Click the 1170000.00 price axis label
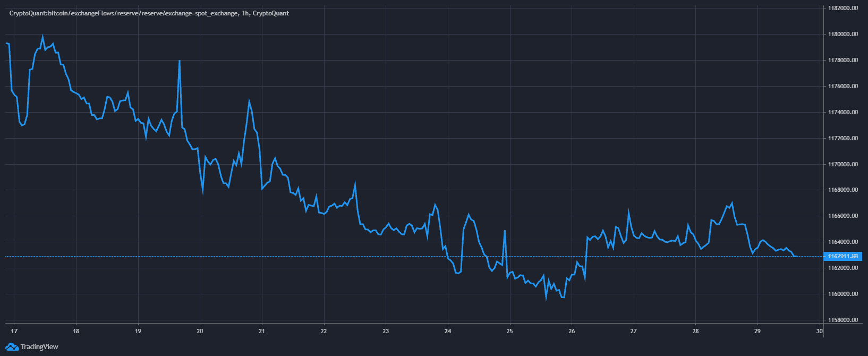 tap(843, 165)
